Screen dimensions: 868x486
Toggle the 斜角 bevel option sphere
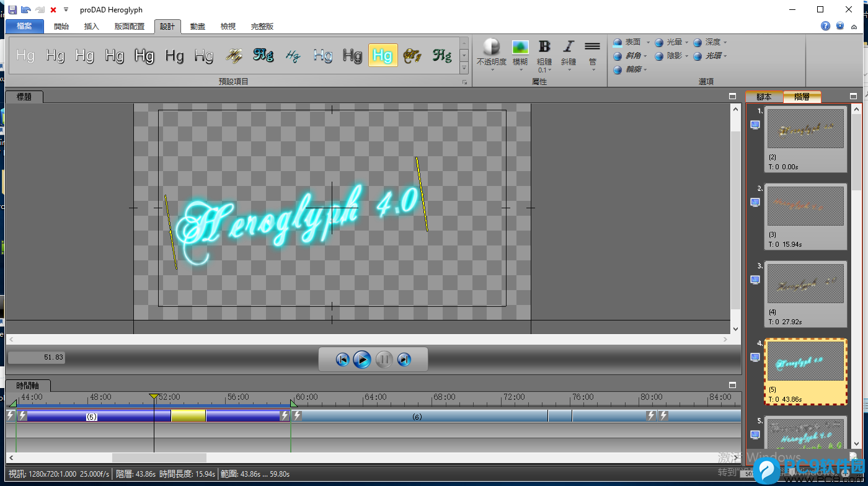(618, 56)
